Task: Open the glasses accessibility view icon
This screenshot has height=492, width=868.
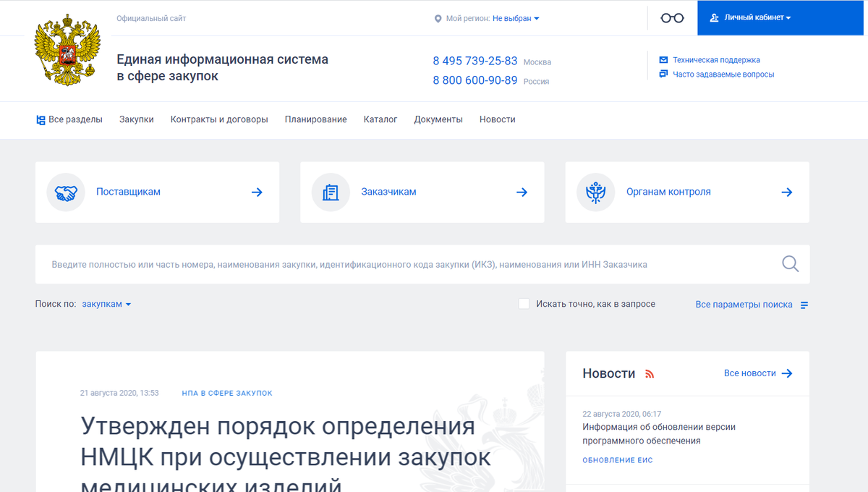Action: (x=672, y=18)
